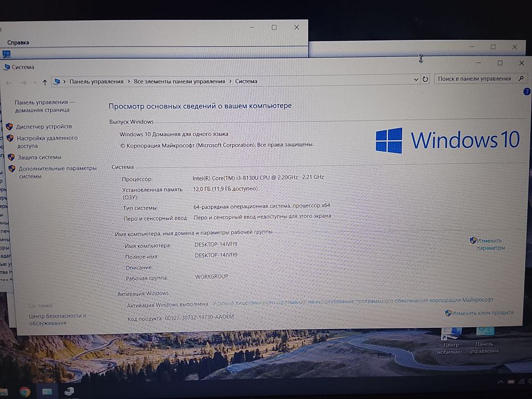Click battery icon in system tray
The image size is (532, 399).
pos(511,382)
